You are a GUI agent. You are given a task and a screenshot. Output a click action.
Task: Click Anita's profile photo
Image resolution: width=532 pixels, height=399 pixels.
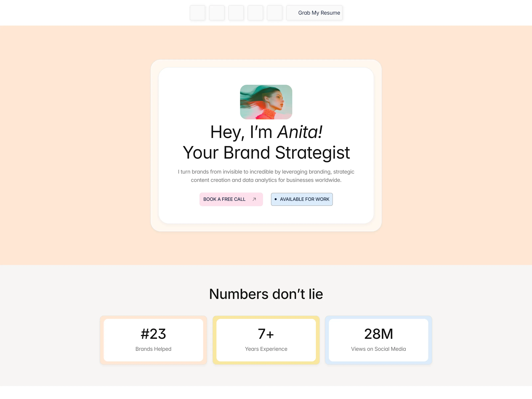pyautogui.click(x=266, y=102)
